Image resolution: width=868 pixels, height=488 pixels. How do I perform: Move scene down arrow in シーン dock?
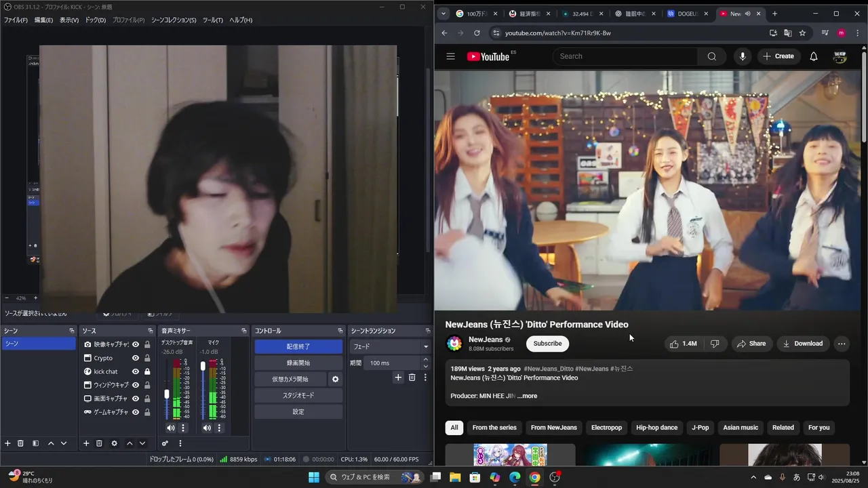tap(64, 443)
